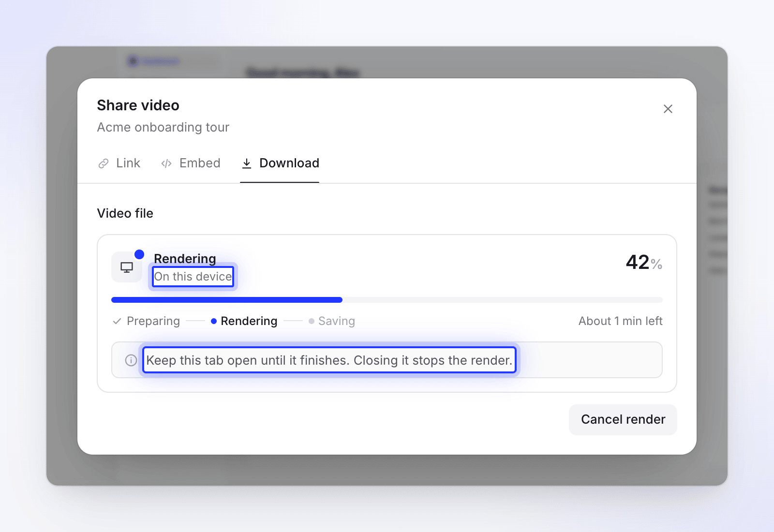Select the Download tab
The width and height of the screenshot is (774, 532).
coord(280,163)
